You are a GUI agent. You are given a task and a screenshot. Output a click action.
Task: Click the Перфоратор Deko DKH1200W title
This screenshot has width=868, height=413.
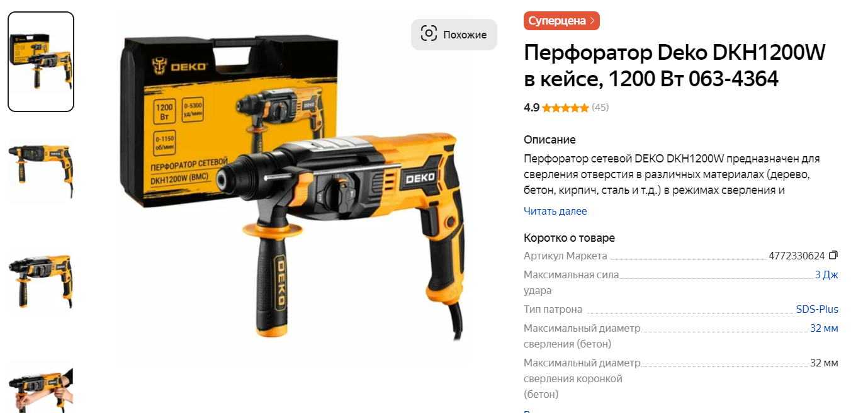674,66
